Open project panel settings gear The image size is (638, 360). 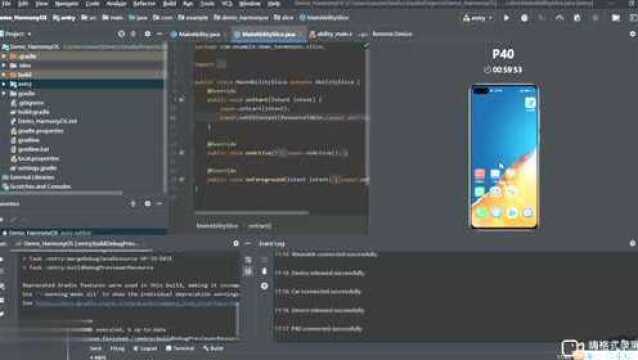click(147, 34)
